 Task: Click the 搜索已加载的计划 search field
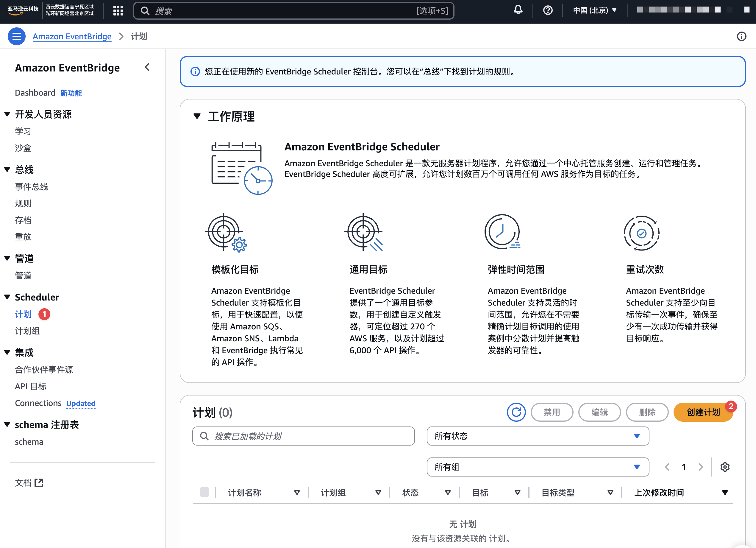(303, 436)
